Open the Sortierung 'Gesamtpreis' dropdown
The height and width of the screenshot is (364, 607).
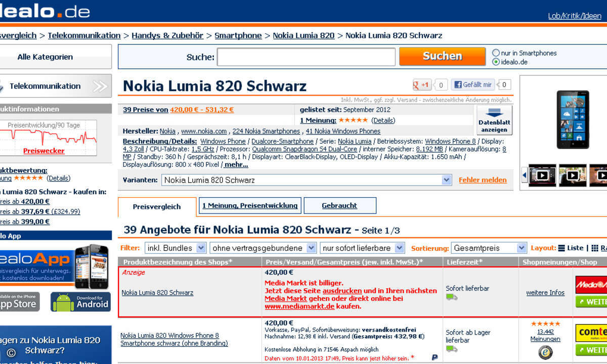coord(489,248)
